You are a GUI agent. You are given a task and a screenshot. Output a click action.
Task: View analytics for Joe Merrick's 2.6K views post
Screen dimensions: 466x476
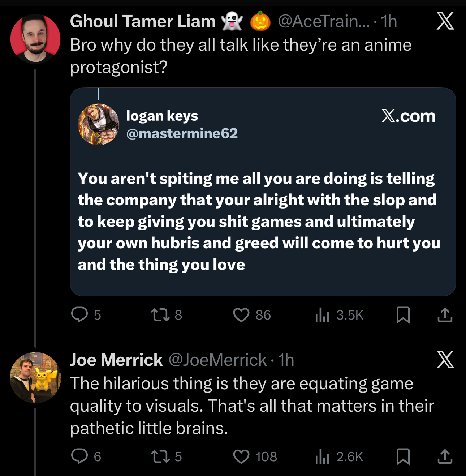coord(322,456)
